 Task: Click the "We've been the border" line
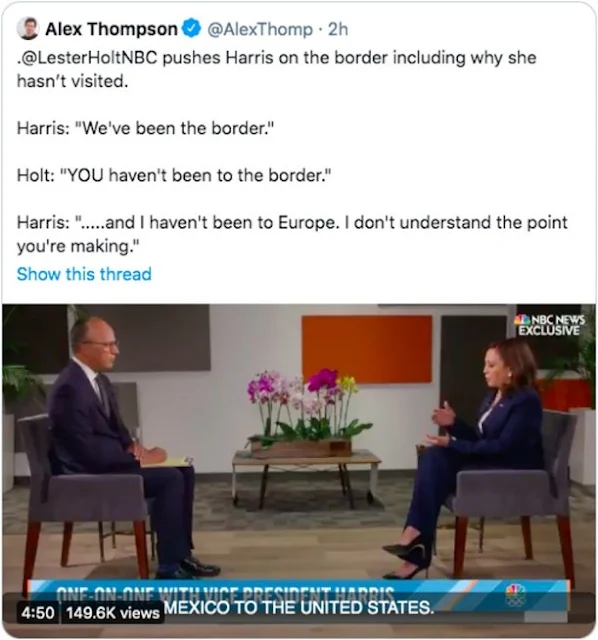(145, 128)
